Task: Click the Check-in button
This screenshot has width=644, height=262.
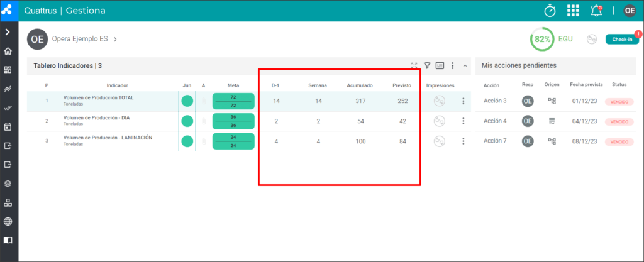Action: [622, 40]
